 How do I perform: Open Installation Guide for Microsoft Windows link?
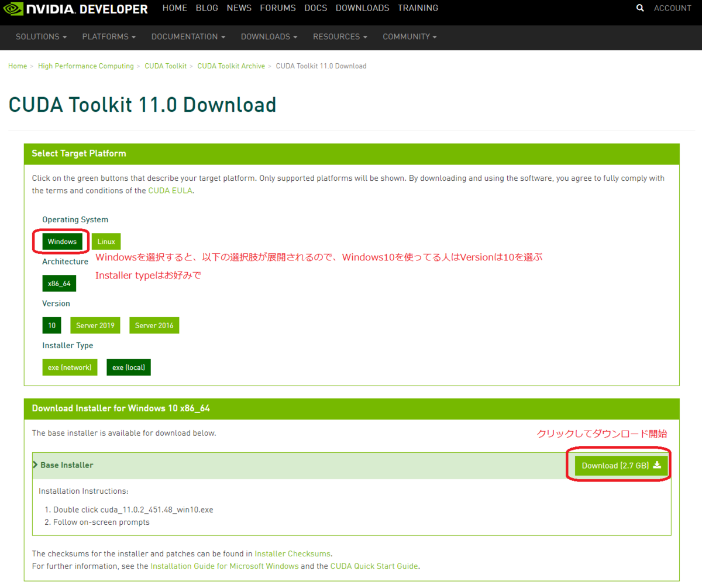click(225, 566)
